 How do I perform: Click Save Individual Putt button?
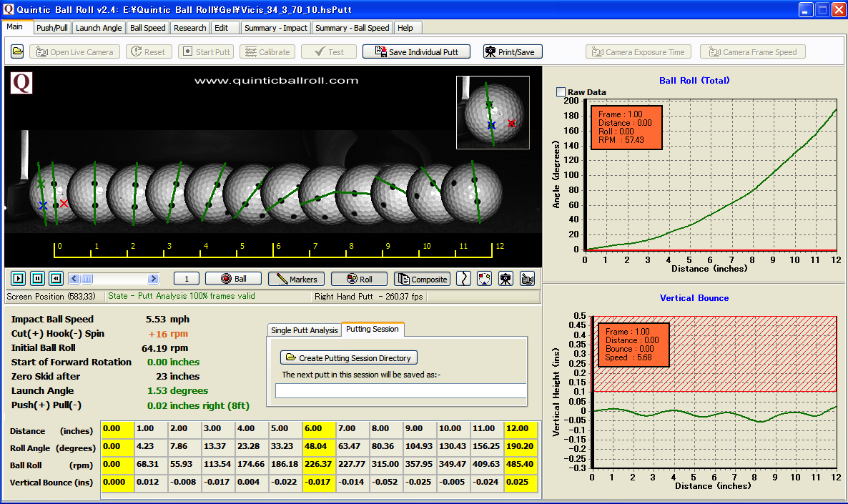click(x=416, y=51)
